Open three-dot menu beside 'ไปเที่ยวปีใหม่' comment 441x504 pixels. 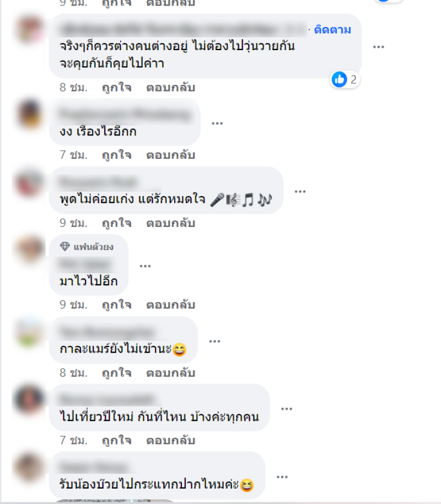[287, 409]
